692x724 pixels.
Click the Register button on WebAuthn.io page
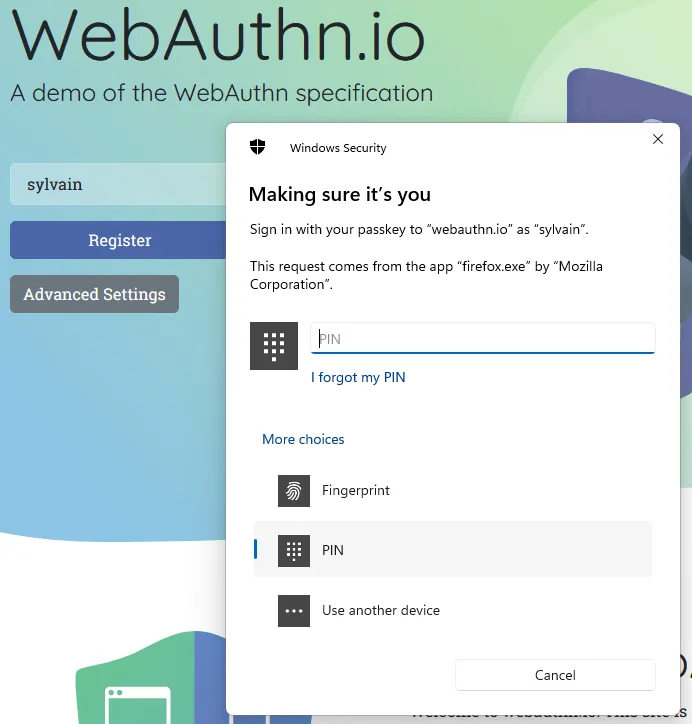(119, 240)
